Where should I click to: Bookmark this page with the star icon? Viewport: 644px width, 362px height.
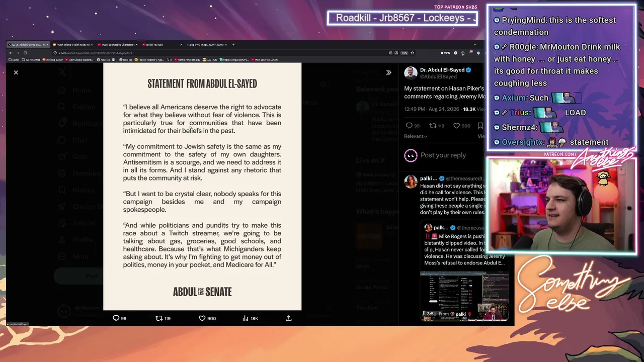pos(412,53)
